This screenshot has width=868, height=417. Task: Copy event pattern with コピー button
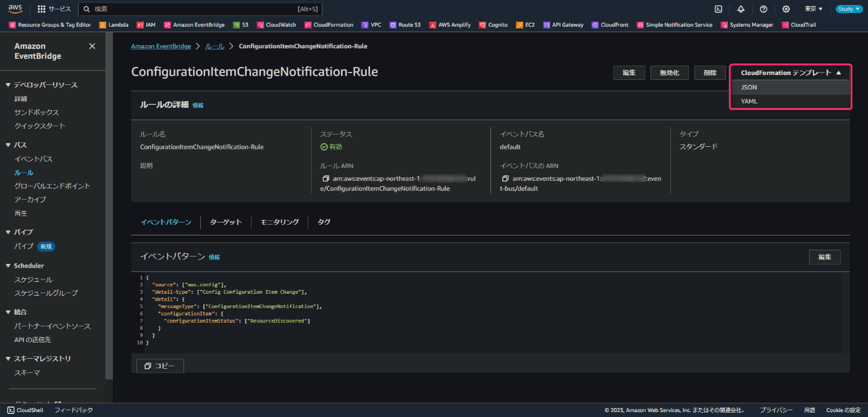[160, 366]
